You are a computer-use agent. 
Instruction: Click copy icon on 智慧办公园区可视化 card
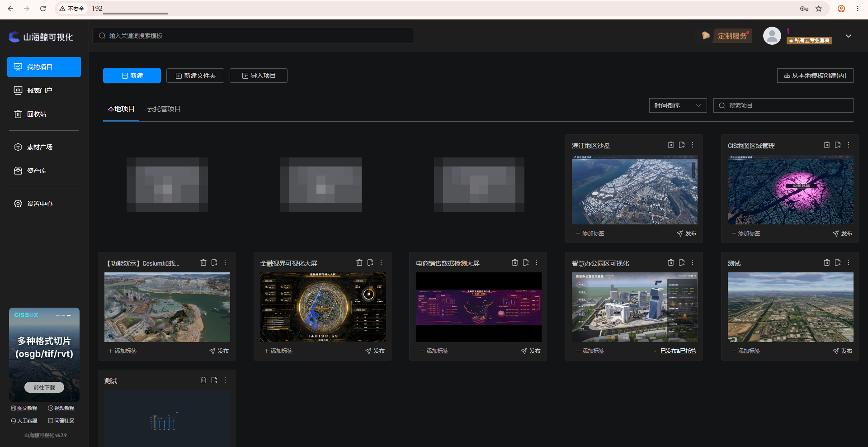(x=682, y=262)
